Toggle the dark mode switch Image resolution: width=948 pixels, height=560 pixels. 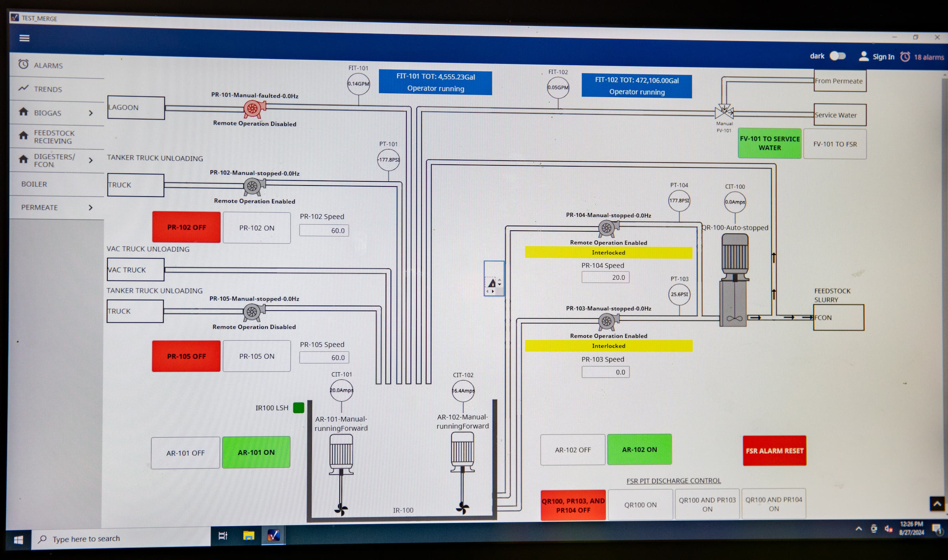[x=837, y=56]
